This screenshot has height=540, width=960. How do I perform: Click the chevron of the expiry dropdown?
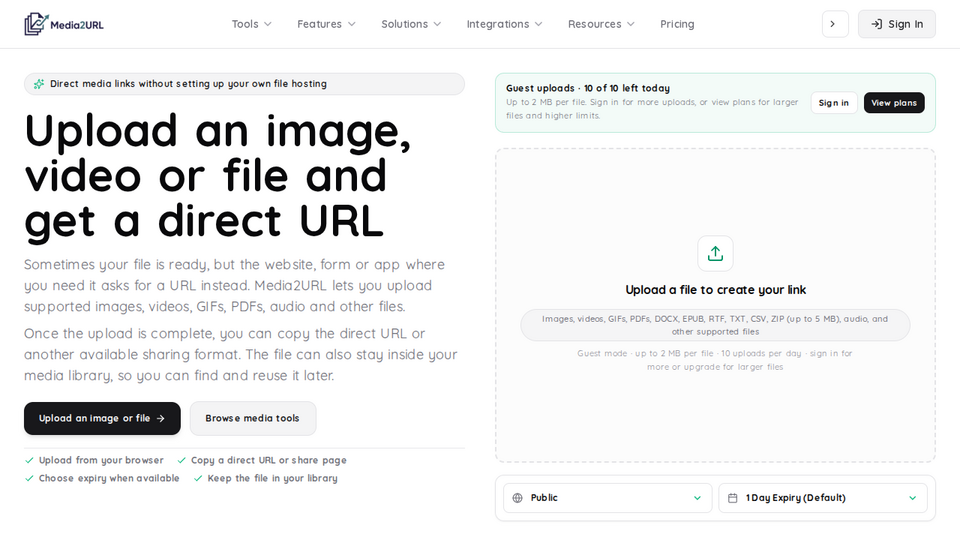[913, 498]
